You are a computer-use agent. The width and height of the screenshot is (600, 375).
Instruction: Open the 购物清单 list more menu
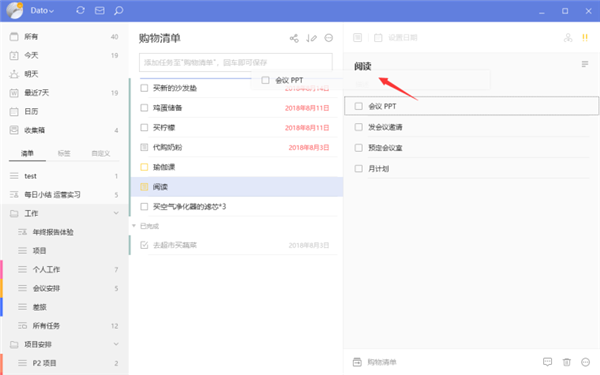point(329,38)
